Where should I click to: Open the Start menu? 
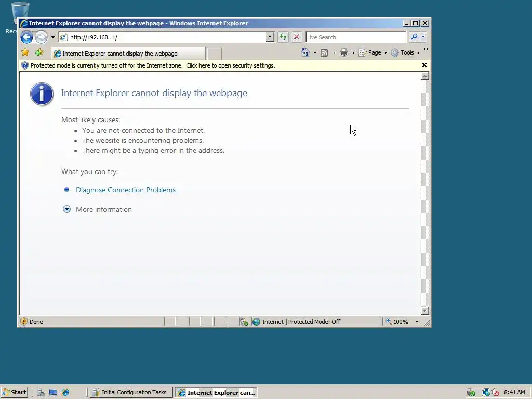pyautogui.click(x=15, y=392)
